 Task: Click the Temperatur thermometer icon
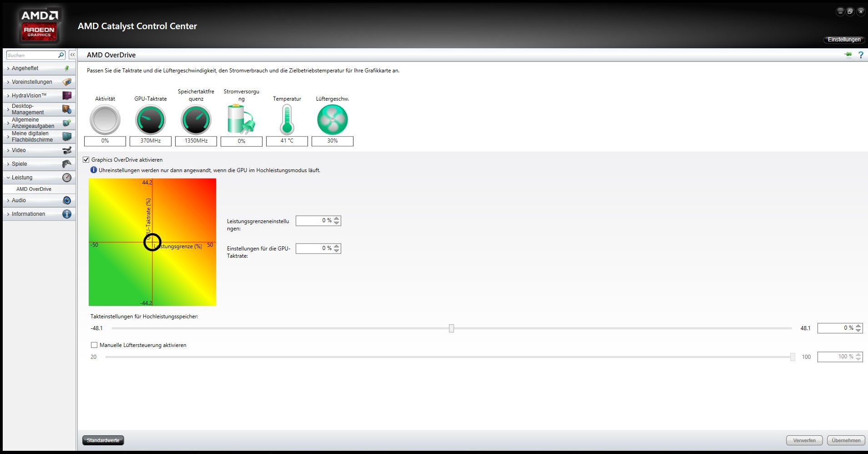pyautogui.click(x=287, y=119)
